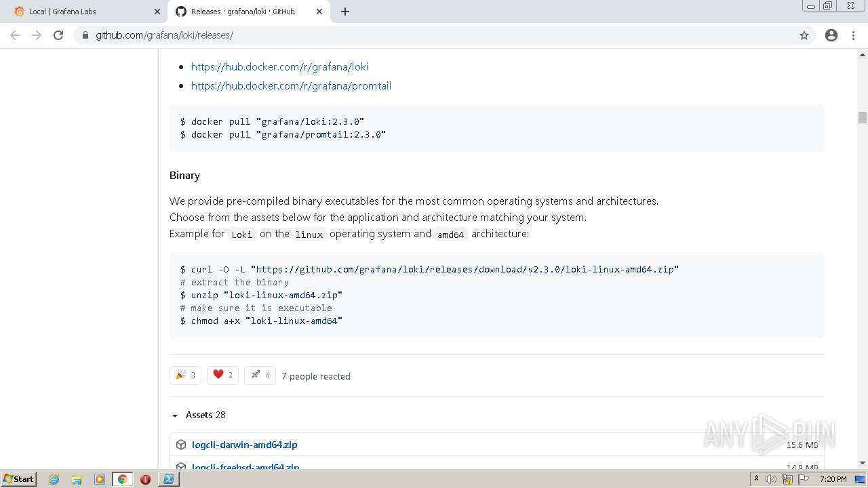Bookmark this page with the star icon
The width and height of the screenshot is (868, 488).
tap(804, 35)
